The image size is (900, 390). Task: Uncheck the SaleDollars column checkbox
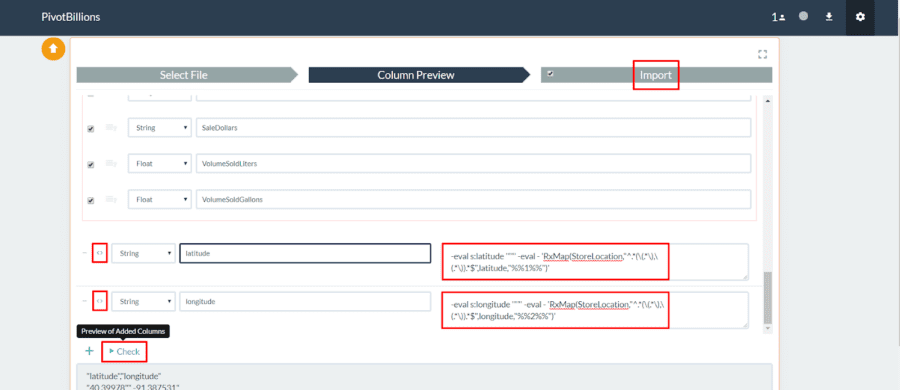point(90,129)
